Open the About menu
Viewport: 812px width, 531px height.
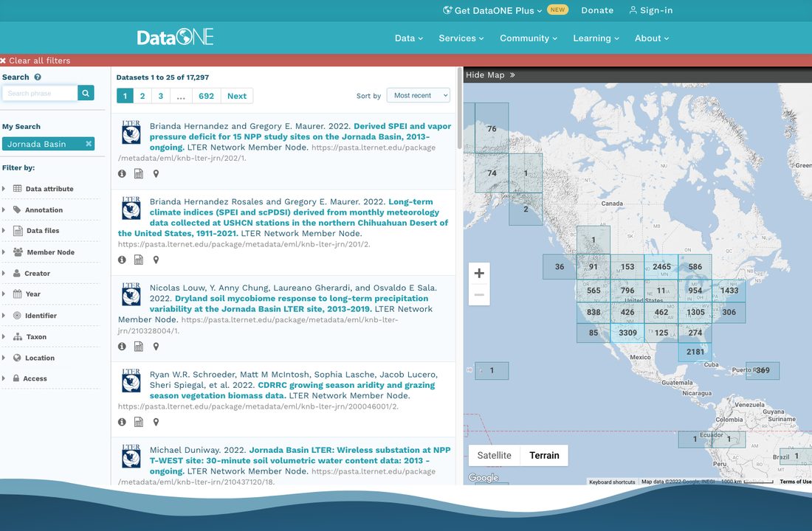(x=652, y=38)
